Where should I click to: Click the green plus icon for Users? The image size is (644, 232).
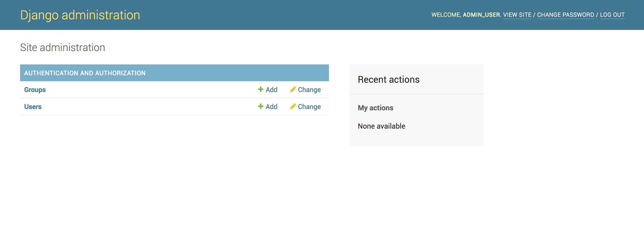(x=260, y=106)
